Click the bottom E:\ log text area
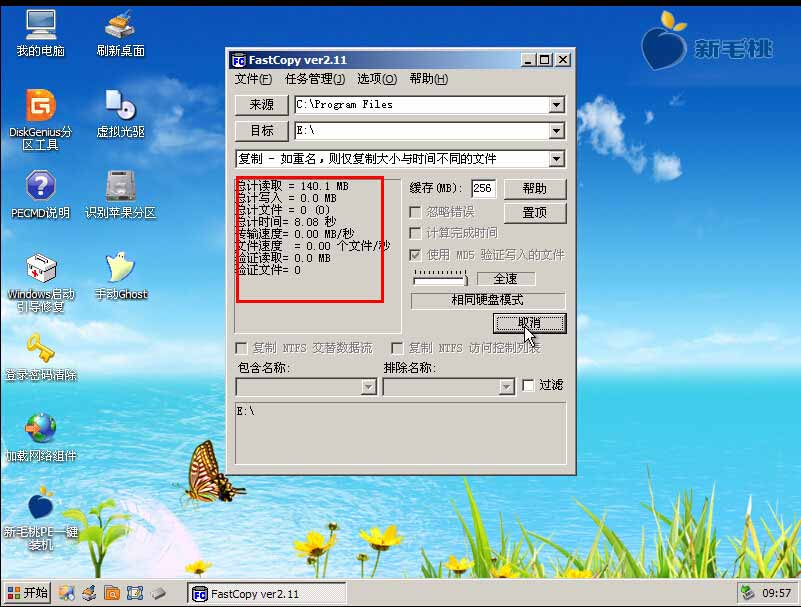The height and width of the screenshot is (607, 801). pyautogui.click(x=400, y=433)
